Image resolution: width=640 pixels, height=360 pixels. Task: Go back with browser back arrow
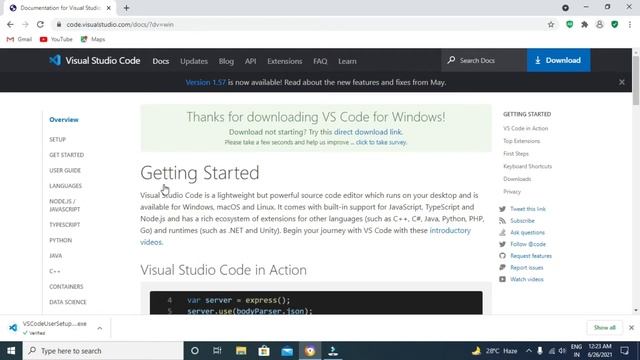point(10,24)
